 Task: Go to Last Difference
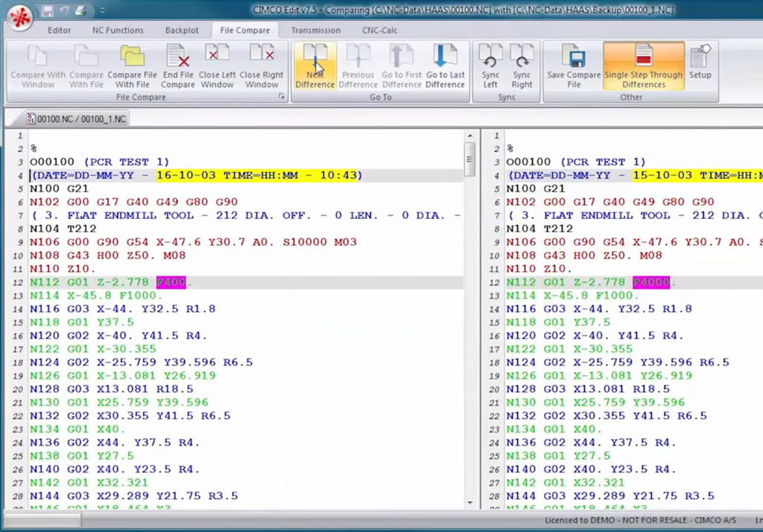pyautogui.click(x=446, y=66)
